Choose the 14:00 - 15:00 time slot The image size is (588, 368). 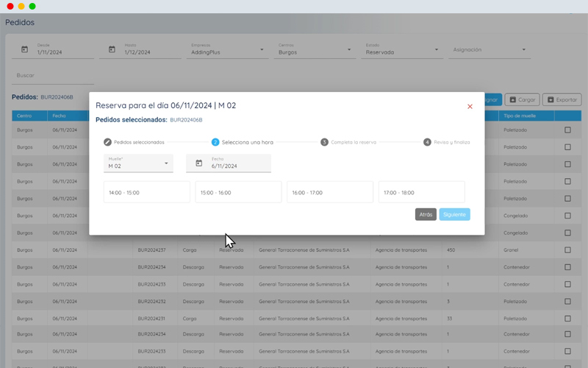click(x=146, y=192)
